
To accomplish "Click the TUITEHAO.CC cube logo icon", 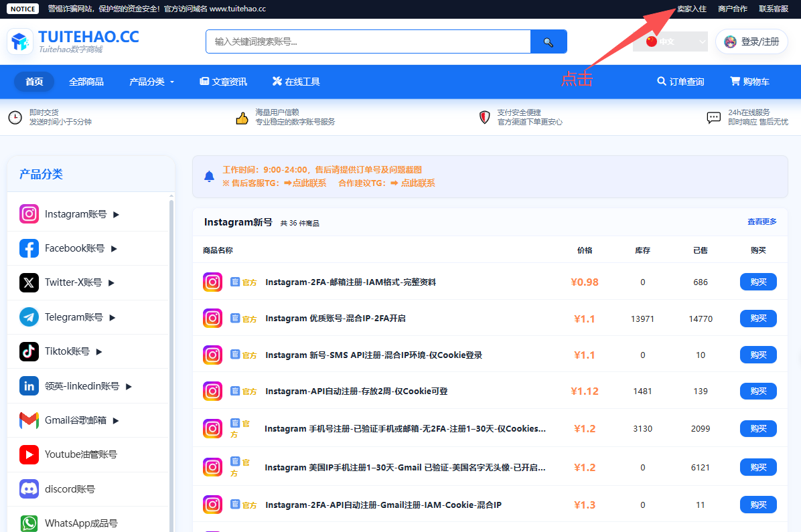I will 20,41.
